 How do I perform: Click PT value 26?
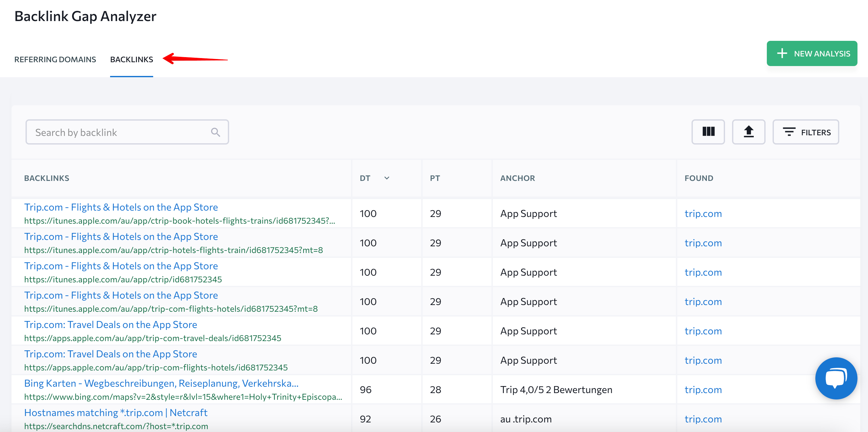(x=435, y=419)
